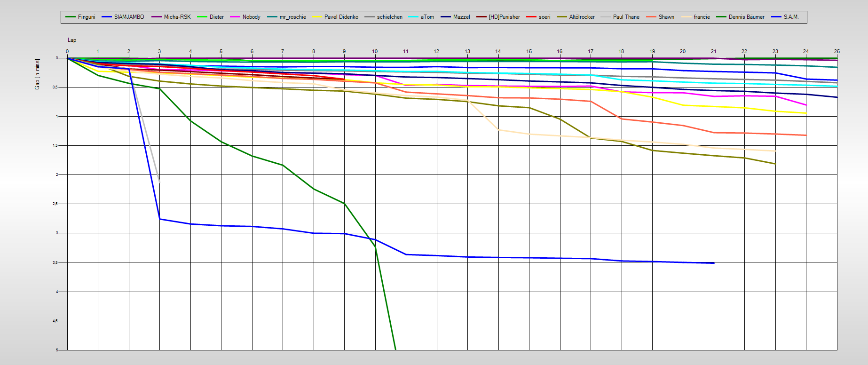Screen dimensions: 868x365
Task: Click the Finguni legend entry
Action: (x=86, y=17)
